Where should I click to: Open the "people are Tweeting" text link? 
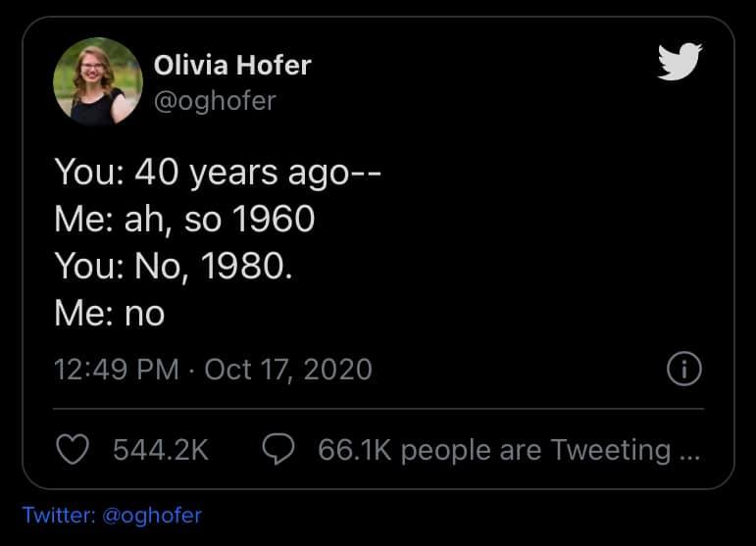[535, 450]
